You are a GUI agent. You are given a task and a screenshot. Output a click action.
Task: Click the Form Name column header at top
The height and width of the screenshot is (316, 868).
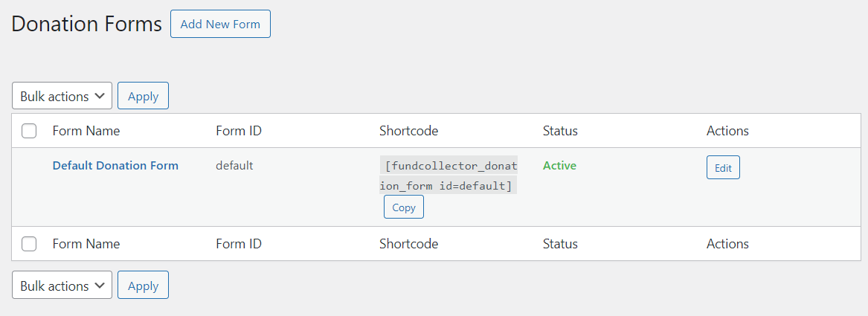pyautogui.click(x=86, y=131)
